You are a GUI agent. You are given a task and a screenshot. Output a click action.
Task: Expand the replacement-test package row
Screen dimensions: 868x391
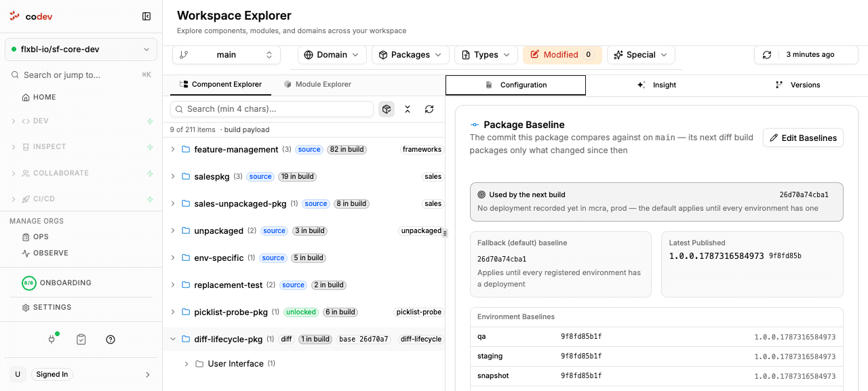[x=173, y=285]
